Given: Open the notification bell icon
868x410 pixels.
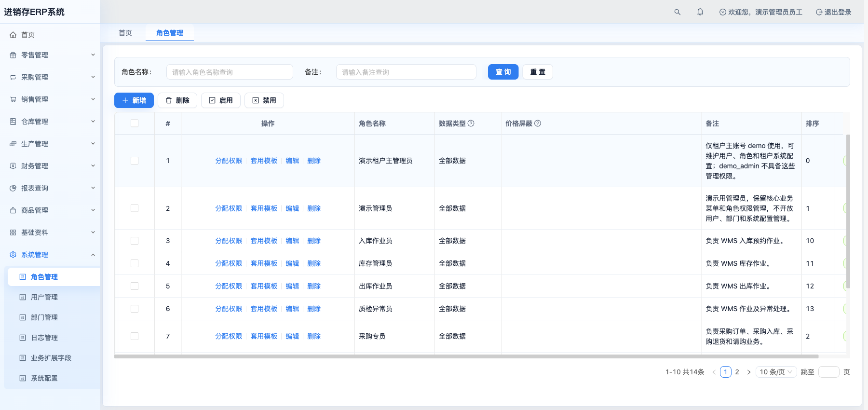Looking at the screenshot, I should coord(700,12).
